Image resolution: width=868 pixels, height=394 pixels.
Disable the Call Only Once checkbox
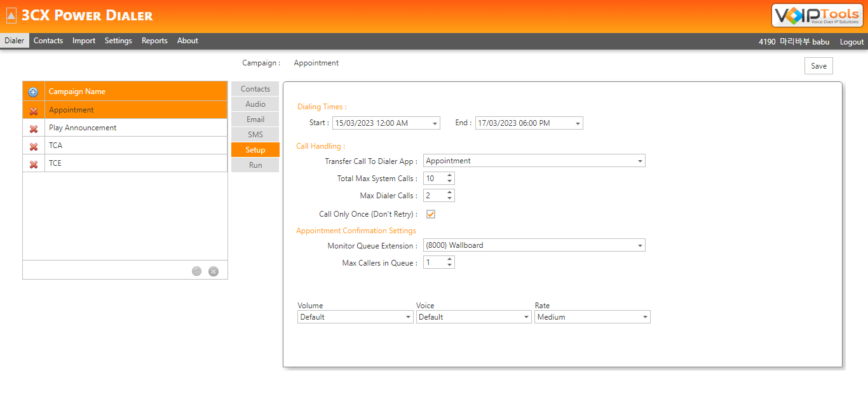(x=430, y=214)
